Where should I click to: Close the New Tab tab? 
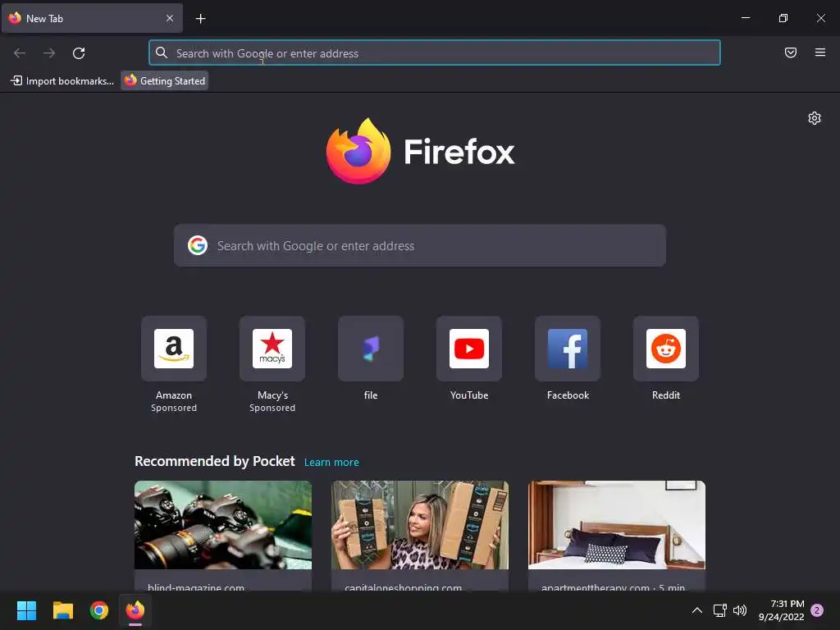(x=170, y=18)
